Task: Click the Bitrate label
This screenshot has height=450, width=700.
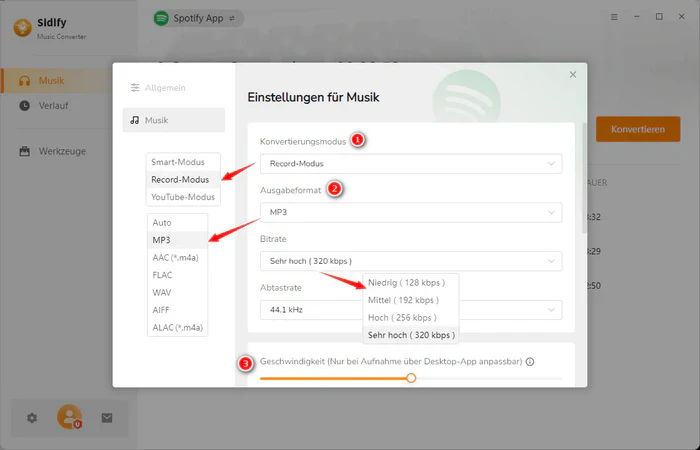Action: [273, 239]
